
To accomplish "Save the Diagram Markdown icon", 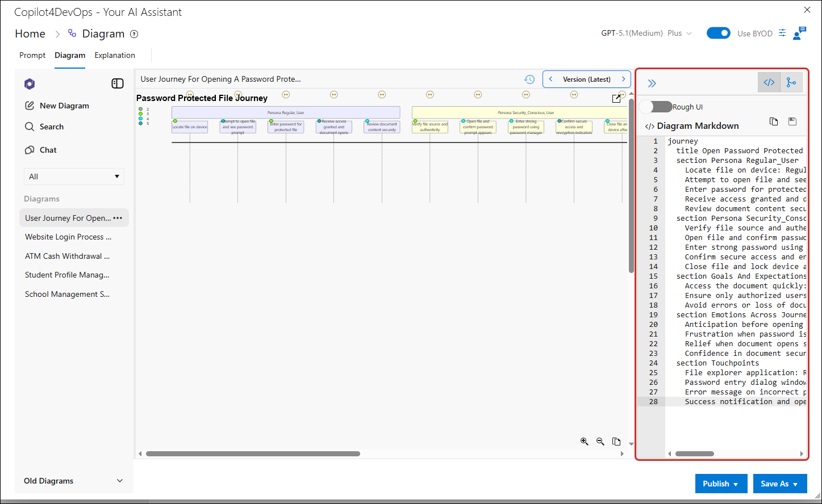I will tap(792, 121).
